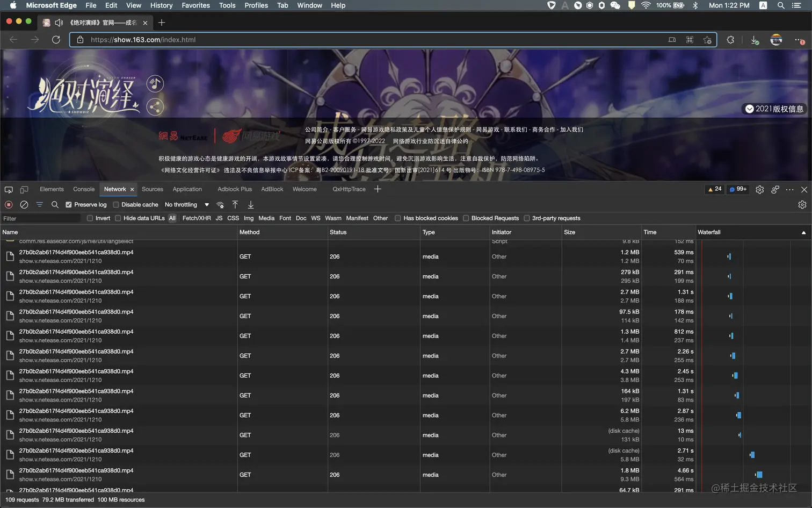Open the Wi-Fi status menu
812x508 pixels.
coord(646,5)
